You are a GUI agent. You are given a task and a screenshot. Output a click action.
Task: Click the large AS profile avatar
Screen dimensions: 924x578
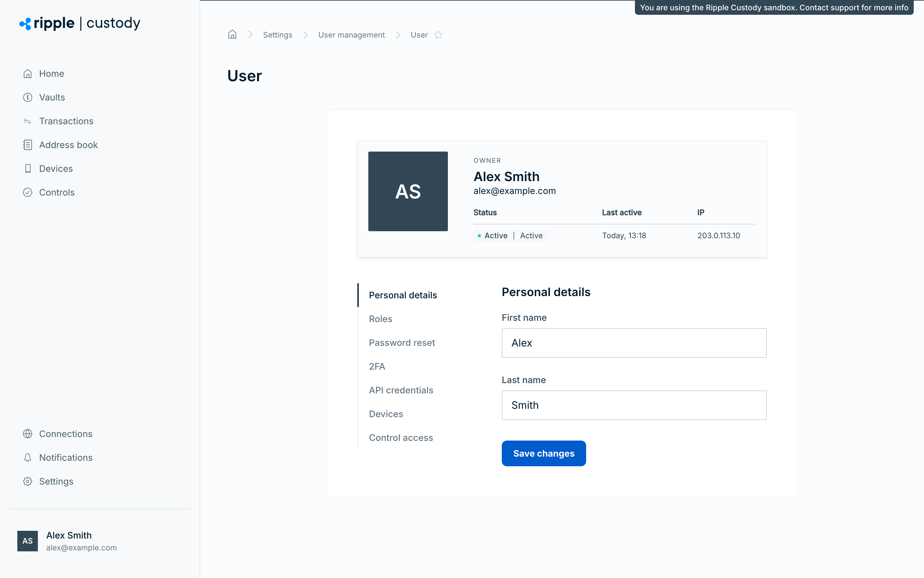(x=408, y=191)
